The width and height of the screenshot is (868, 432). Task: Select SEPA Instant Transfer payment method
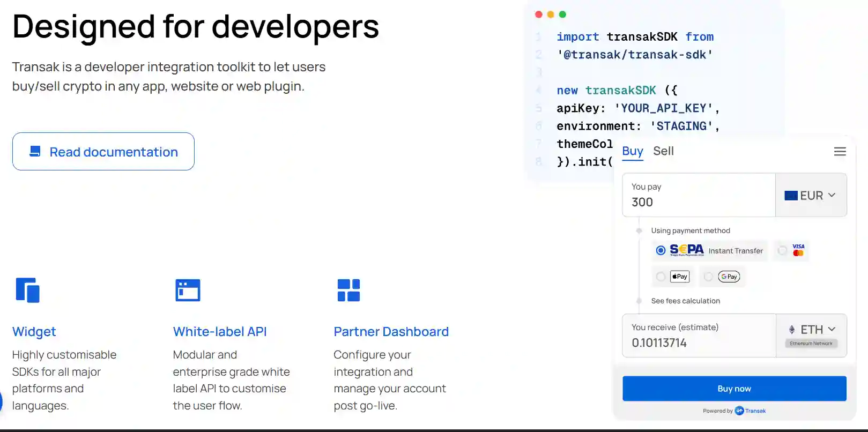tap(661, 250)
